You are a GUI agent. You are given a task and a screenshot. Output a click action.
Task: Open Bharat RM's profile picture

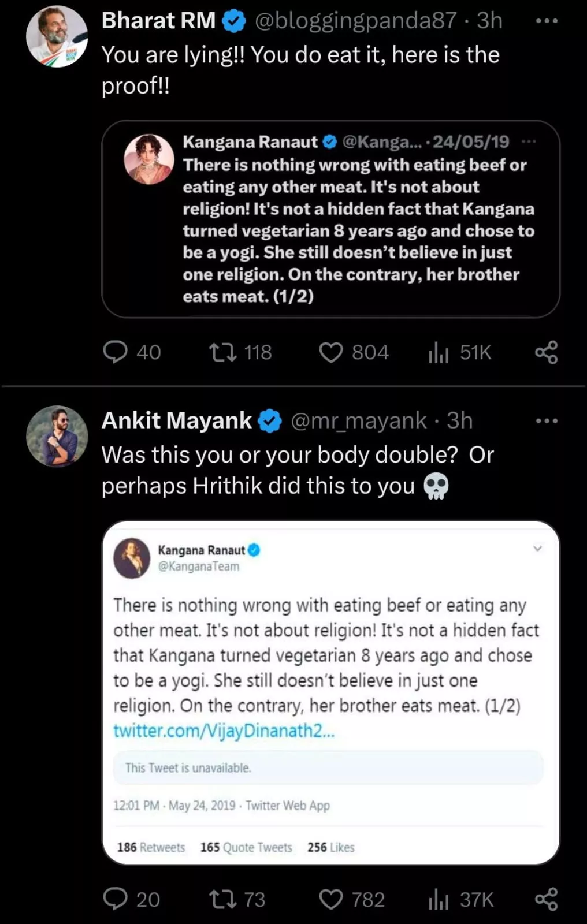pyautogui.click(x=57, y=36)
